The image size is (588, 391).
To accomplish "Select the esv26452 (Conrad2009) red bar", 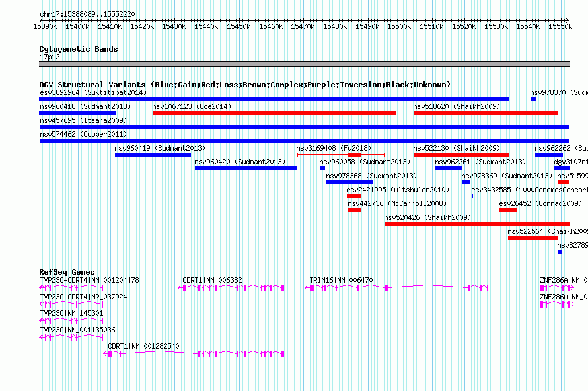I will click(x=508, y=210).
